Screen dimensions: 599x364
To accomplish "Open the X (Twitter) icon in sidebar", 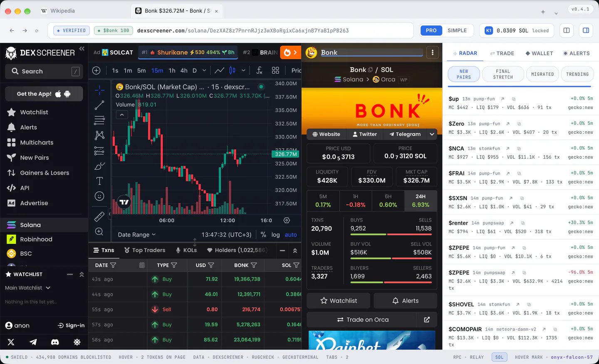I will coord(11,342).
